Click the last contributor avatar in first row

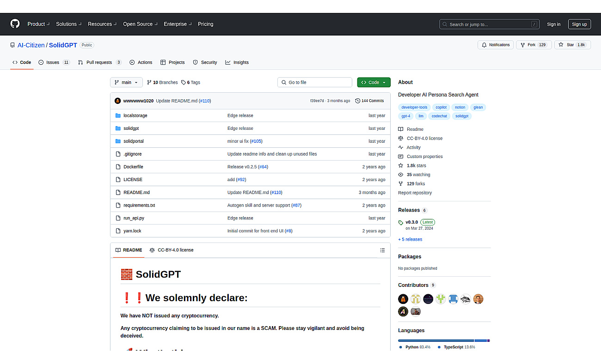(478, 299)
